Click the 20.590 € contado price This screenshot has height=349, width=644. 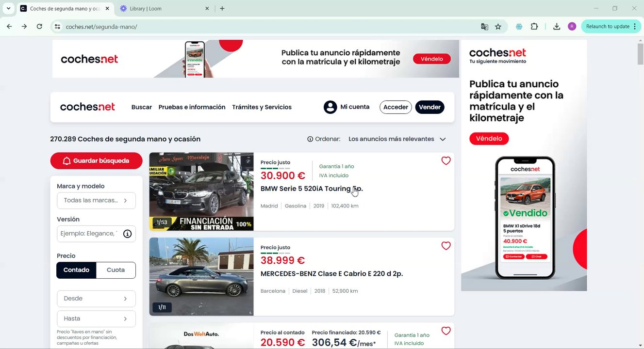[x=283, y=343]
